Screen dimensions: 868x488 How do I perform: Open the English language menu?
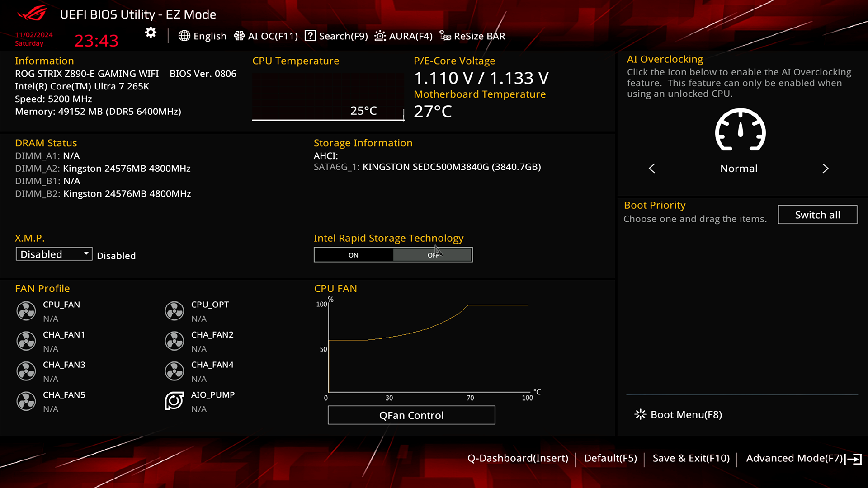203,36
